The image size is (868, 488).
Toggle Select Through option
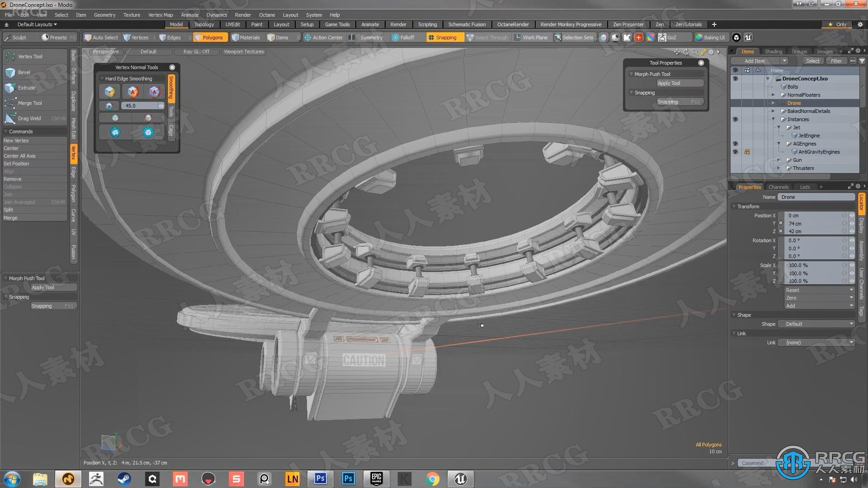487,38
